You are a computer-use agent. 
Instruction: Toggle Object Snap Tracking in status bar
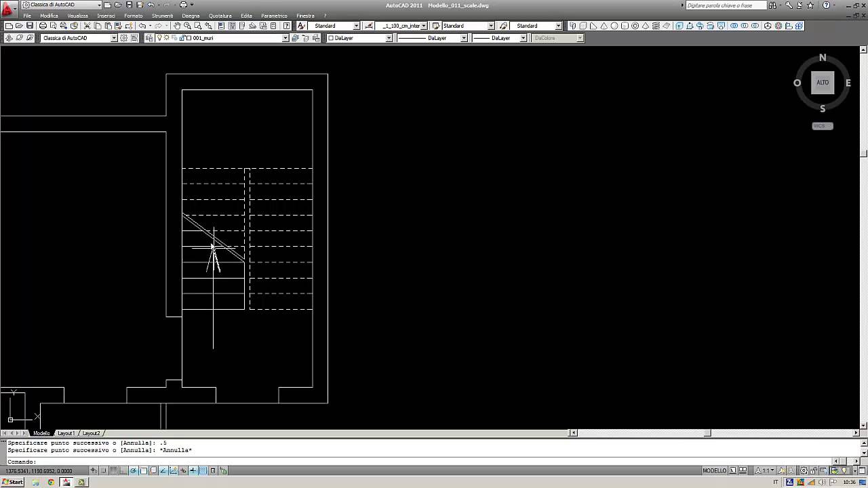[x=163, y=470]
